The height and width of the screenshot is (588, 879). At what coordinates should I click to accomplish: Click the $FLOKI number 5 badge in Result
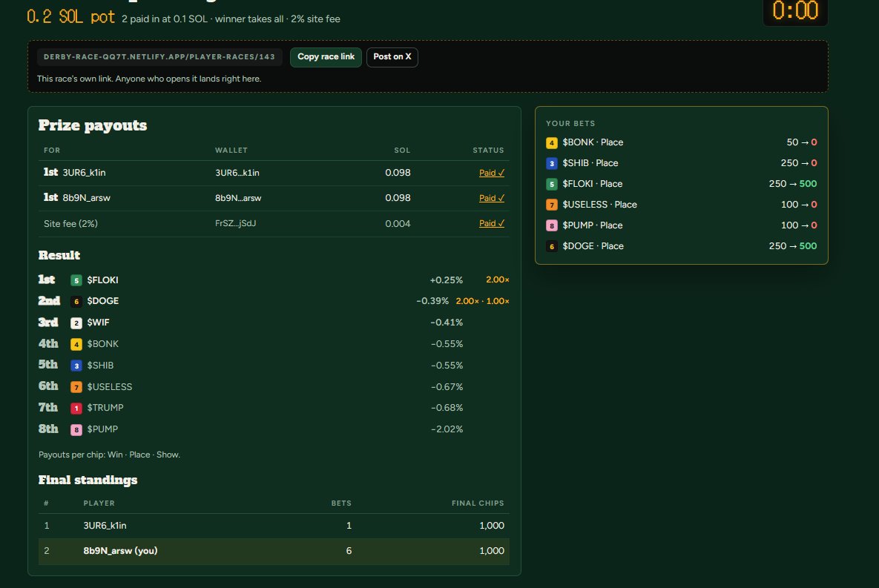click(76, 280)
